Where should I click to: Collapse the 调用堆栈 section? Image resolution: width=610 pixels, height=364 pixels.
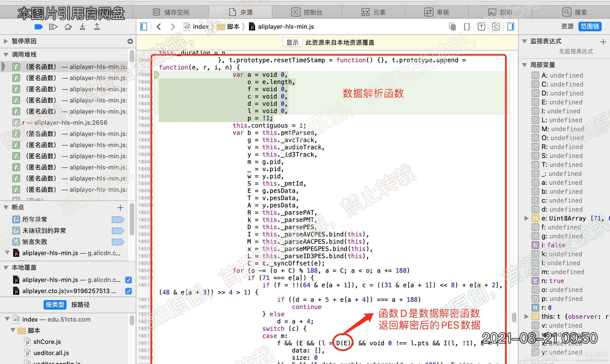pos(6,54)
